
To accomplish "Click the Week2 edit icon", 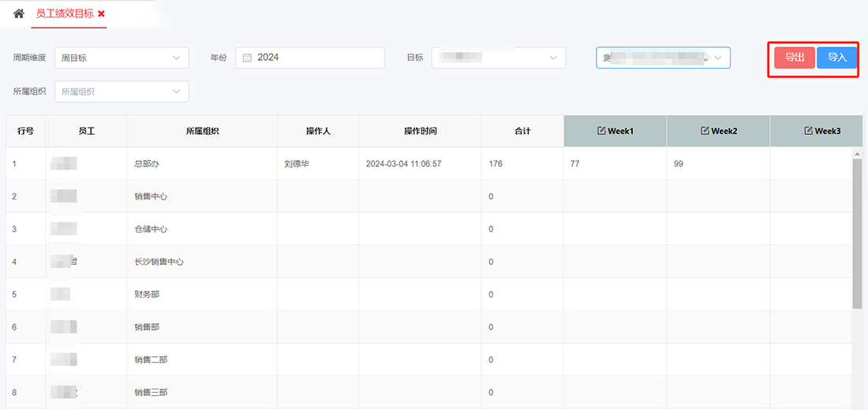I will (x=705, y=131).
